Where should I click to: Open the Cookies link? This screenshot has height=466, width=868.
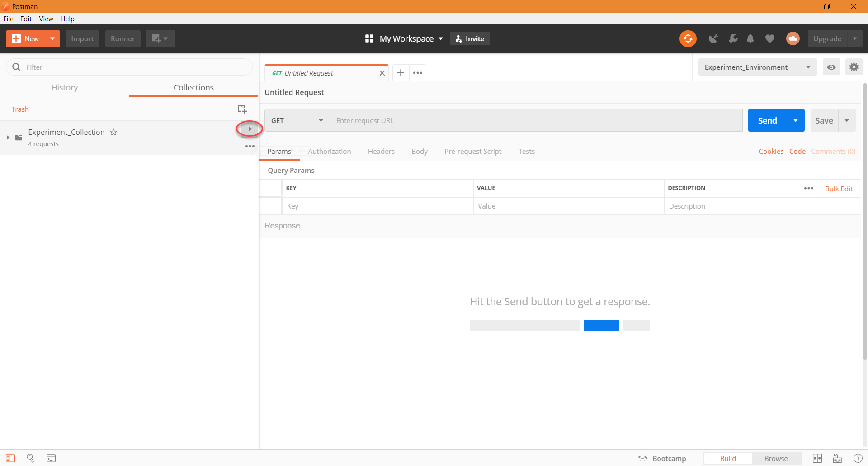click(x=771, y=151)
